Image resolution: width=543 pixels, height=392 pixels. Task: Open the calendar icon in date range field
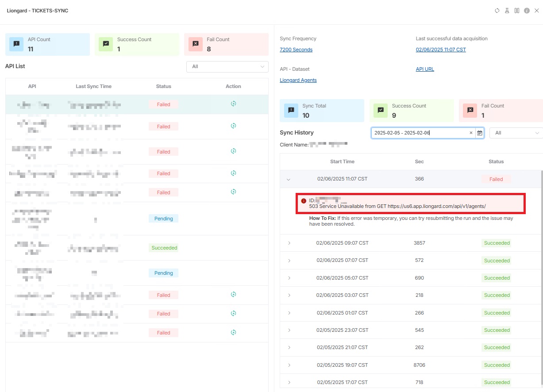(x=480, y=133)
